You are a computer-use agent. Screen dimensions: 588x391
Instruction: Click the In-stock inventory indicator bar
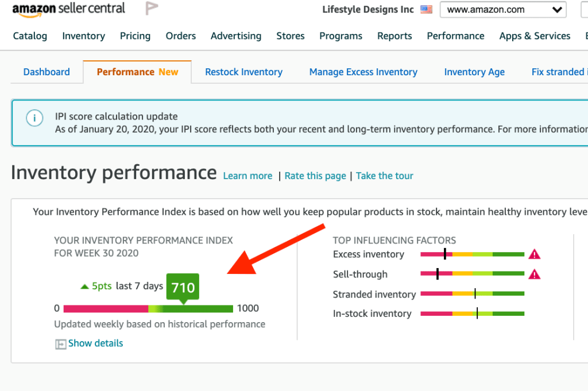tap(472, 313)
